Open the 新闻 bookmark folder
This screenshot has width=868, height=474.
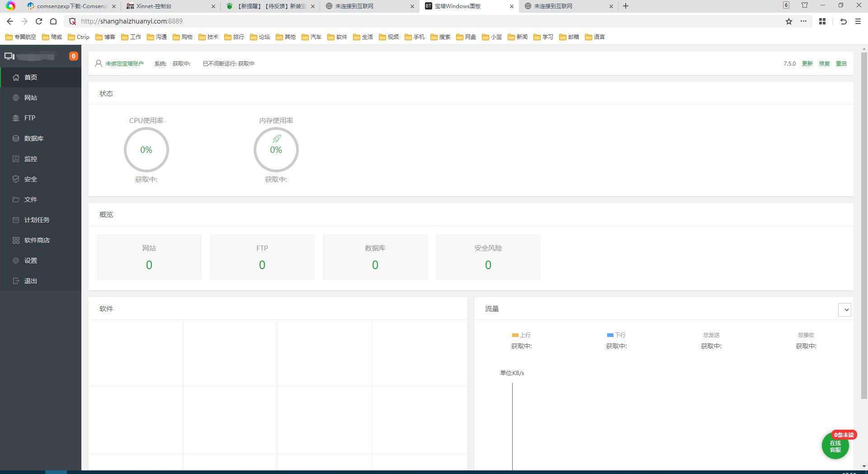coord(518,37)
